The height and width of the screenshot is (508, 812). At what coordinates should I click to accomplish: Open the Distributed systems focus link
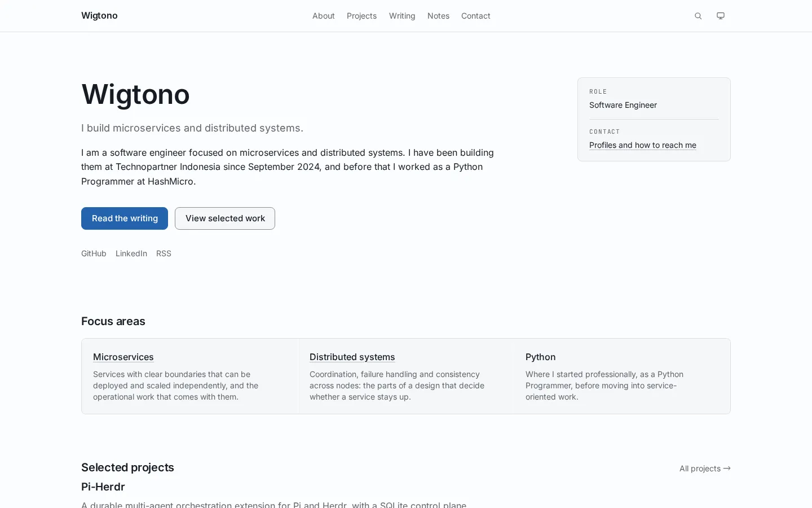[352, 357]
